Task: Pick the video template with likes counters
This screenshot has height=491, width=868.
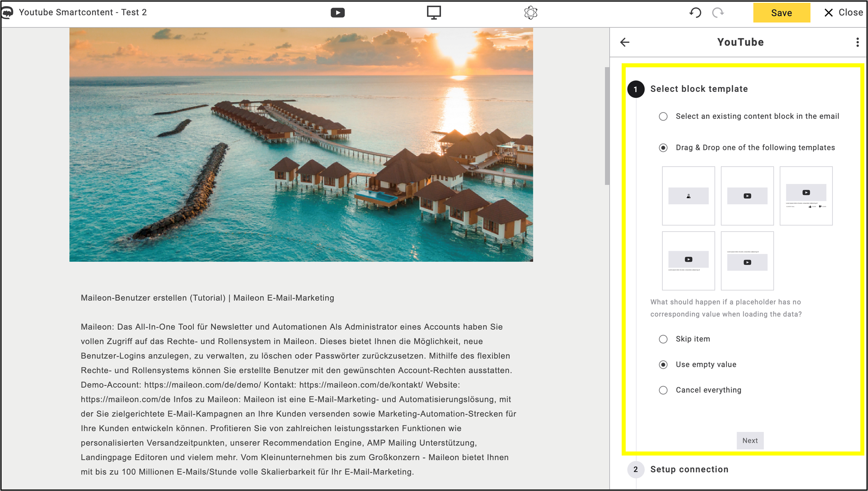Action: pyautogui.click(x=806, y=196)
